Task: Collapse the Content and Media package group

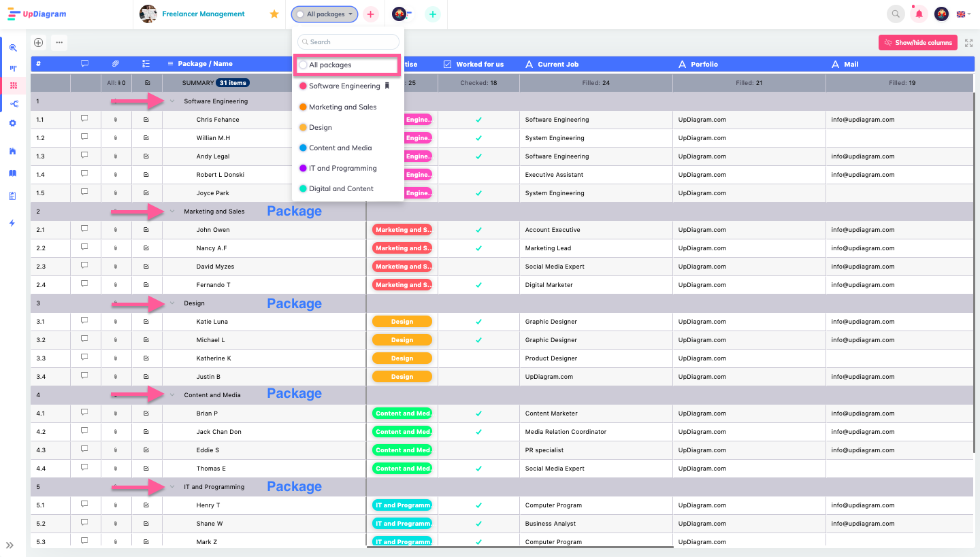Action: 172,395
